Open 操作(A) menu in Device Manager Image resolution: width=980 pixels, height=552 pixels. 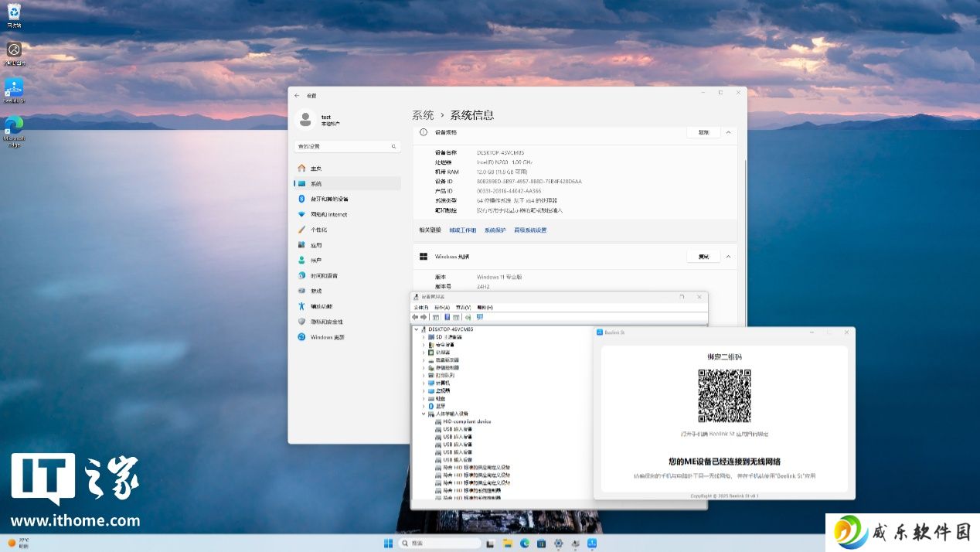[442, 307]
